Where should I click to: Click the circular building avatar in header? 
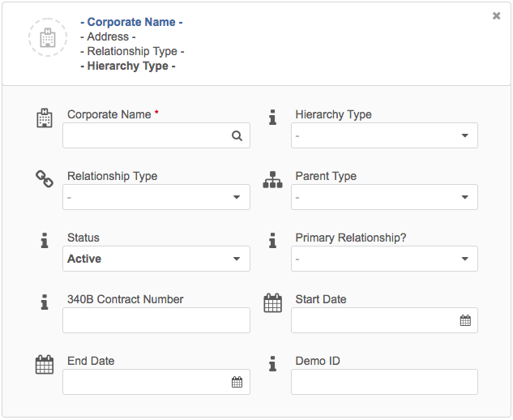click(48, 37)
